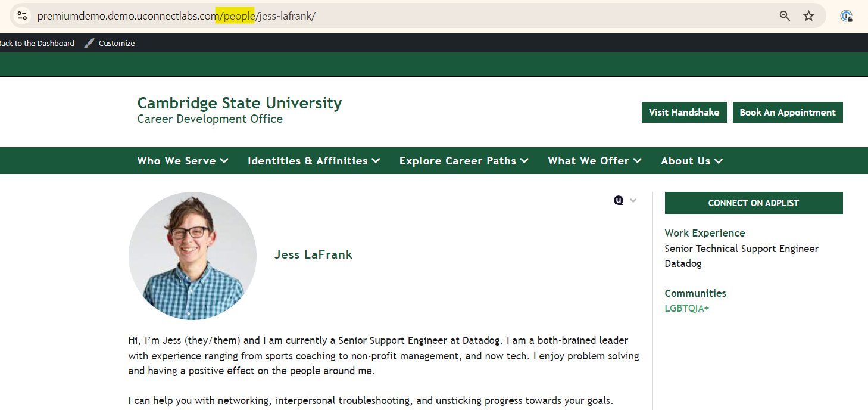Click the Customize paintbrush icon
This screenshot has width=868, height=410.
pyautogui.click(x=89, y=43)
